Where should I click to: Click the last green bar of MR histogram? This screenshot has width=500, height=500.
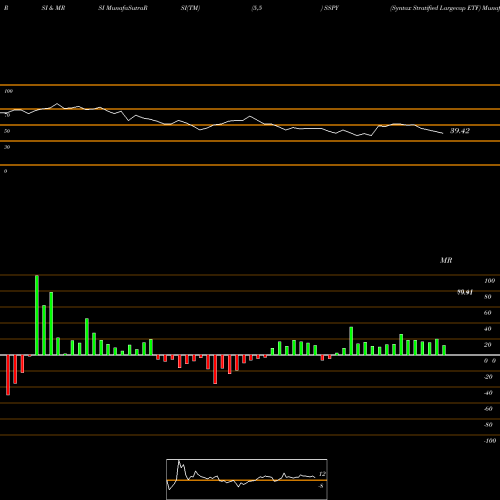444,350
